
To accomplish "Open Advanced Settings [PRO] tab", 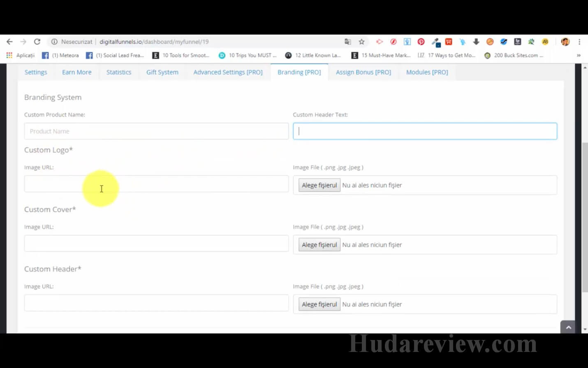I will pyautogui.click(x=228, y=72).
